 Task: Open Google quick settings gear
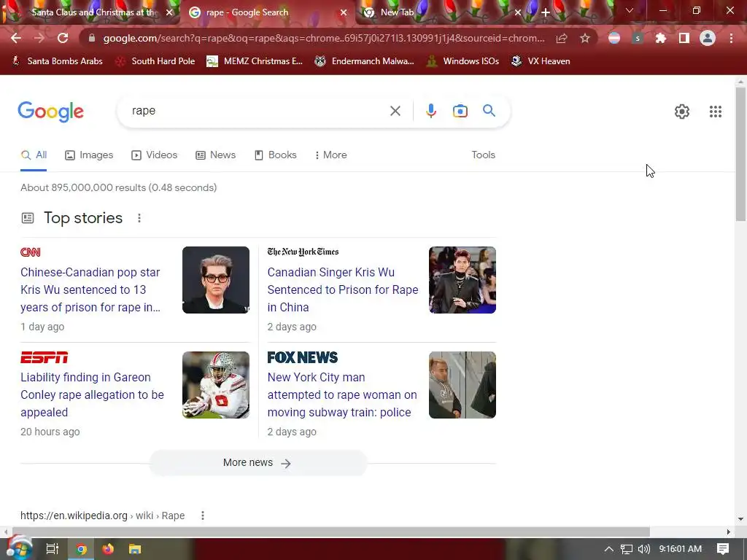click(682, 112)
